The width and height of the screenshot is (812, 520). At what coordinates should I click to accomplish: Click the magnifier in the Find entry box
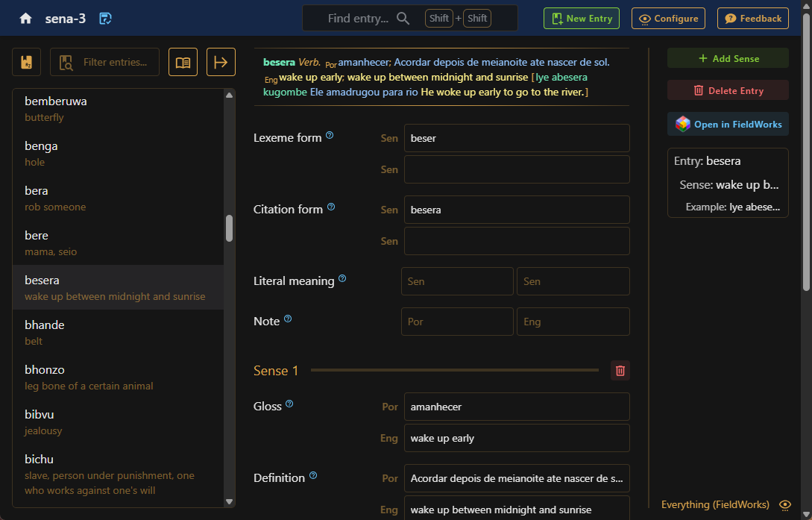[403, 17]
